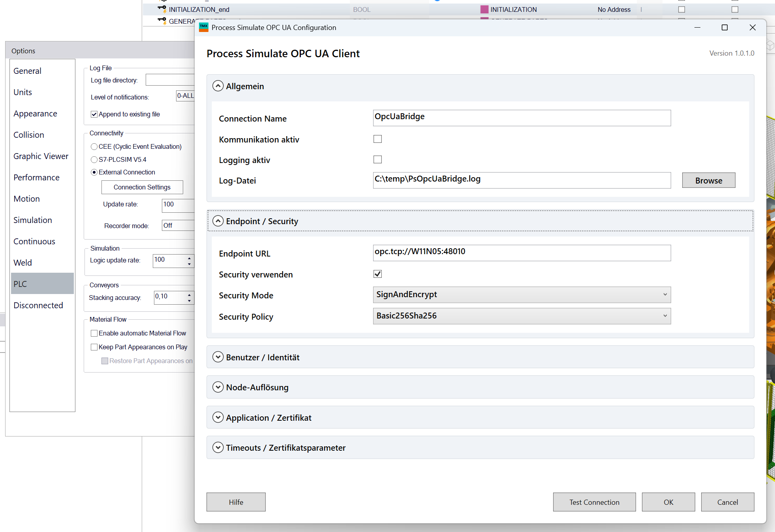This screenshot has height=532, width=775.
Task: Click the Log-Datei path field
Action: pyautogui.click(x=522, y=180)
